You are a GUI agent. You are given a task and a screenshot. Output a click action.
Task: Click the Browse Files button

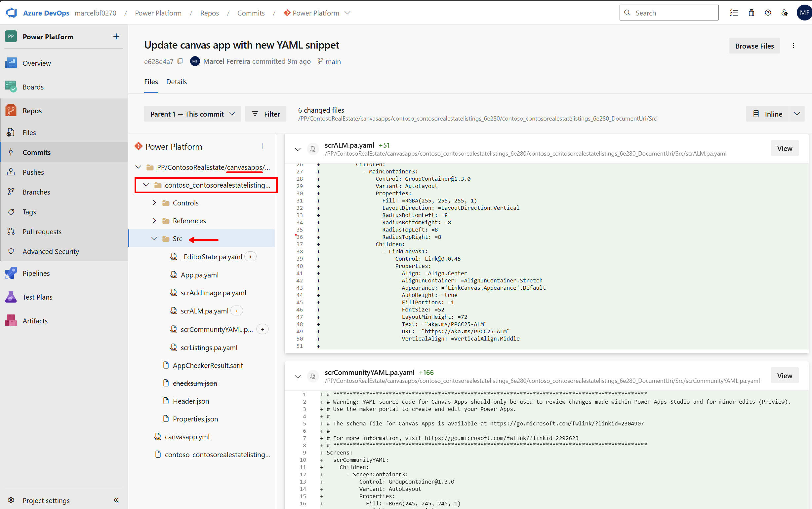tap(754, 46)
